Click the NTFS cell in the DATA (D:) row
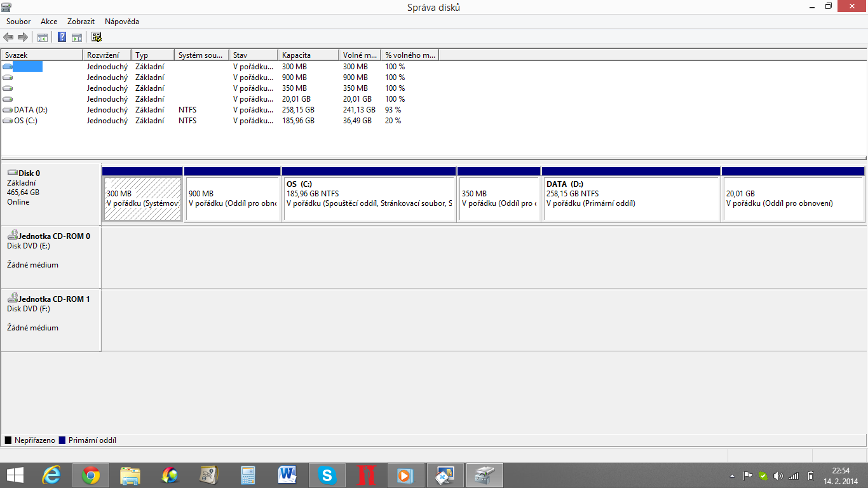Screen dimensions: 868x488 pyautogui.click(x=187, y=110)
